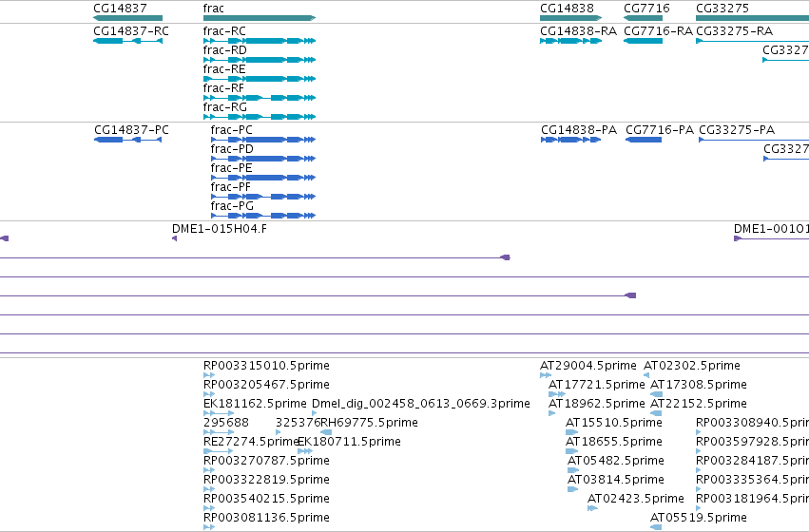Click the RP003181964 EST label
The image size is (809, 532).
[752, 499]
